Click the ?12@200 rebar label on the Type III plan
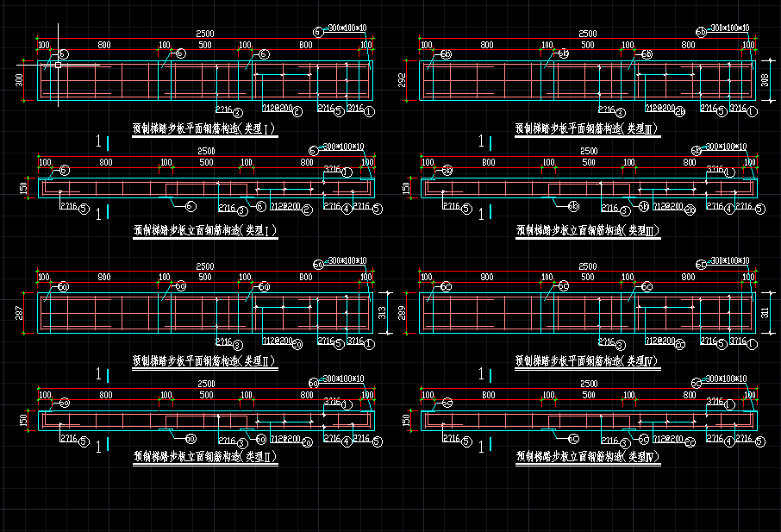The image size is (781, 532). [x=660, y=108]
